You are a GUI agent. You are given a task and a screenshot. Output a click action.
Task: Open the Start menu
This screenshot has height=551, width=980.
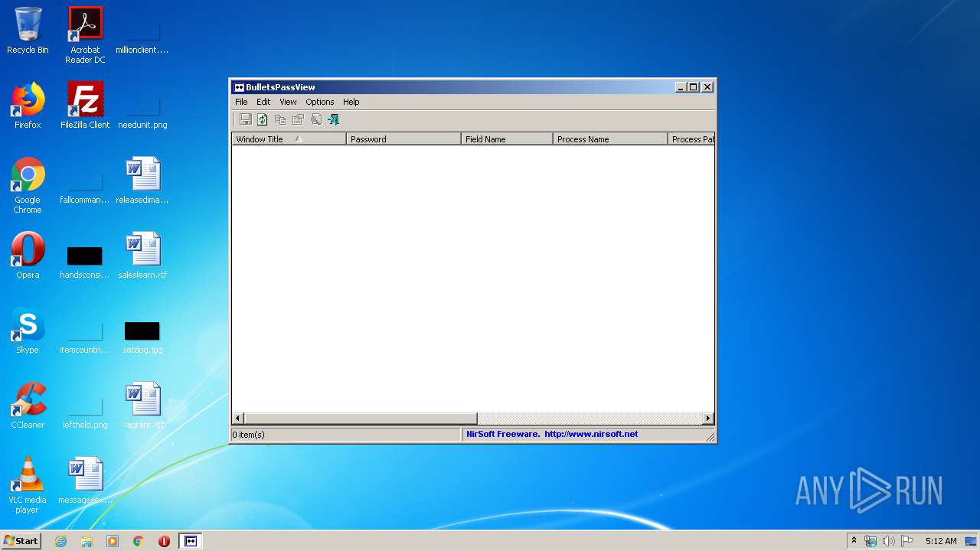[x=21, y=540]
